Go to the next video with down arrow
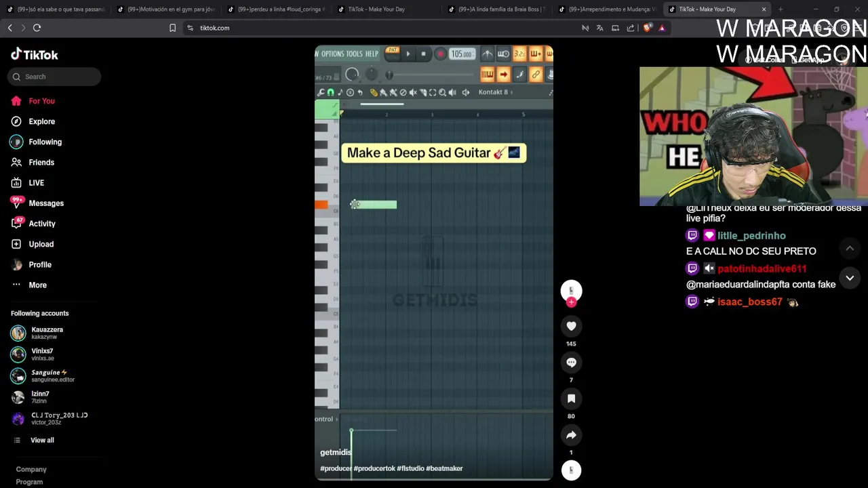This screenshot has width=868, height=488. (x=850, y=278)
